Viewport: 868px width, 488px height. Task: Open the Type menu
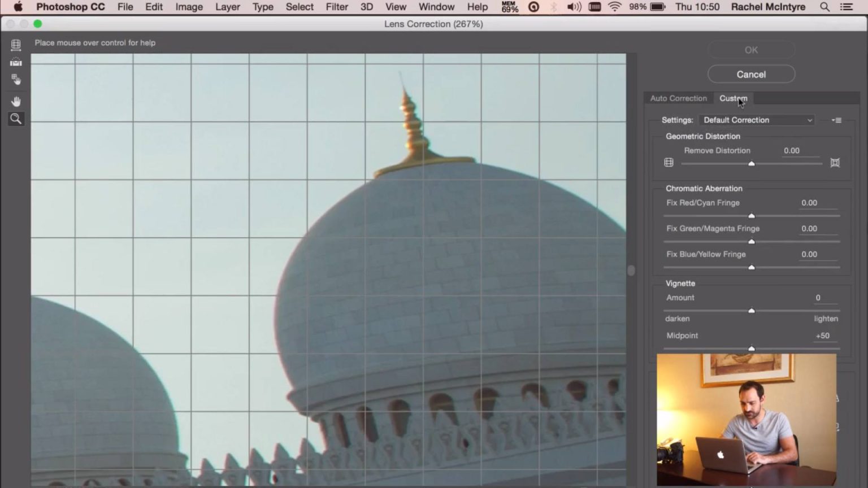click(x=263, y=7)
